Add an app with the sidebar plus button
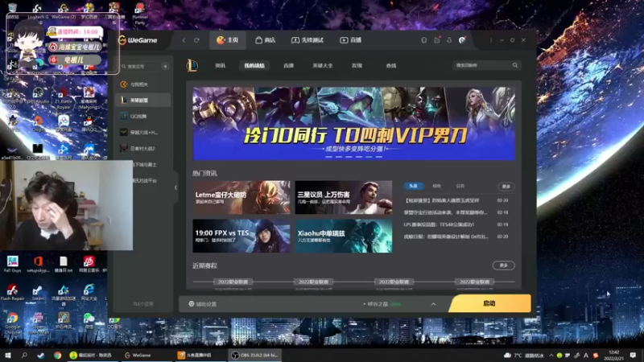The image size is (644, 362). [165, 66]
